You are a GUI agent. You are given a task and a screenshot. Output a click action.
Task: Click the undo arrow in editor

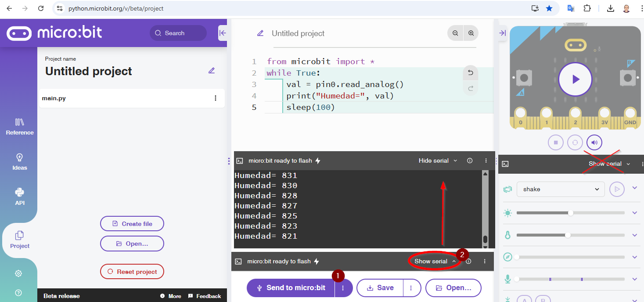470,73
